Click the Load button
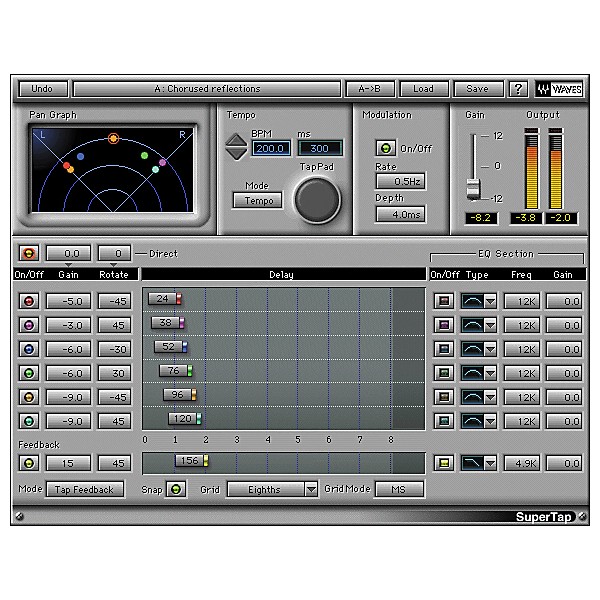The width and height of the screenshot is (600, 600). click(424, 89)
